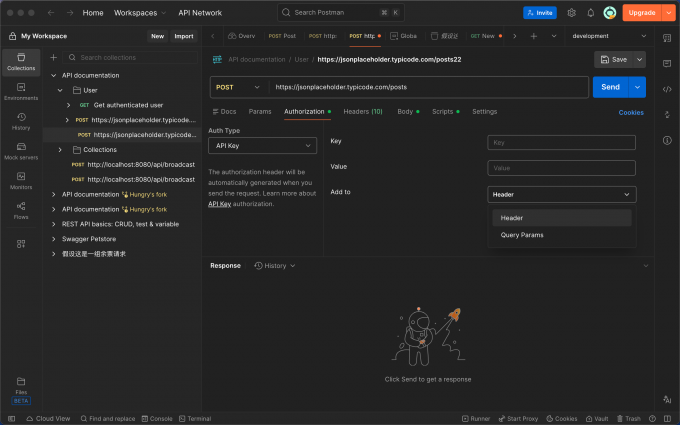
Task: Toggle two-pane layout icon in status bar
Action: 667,418
